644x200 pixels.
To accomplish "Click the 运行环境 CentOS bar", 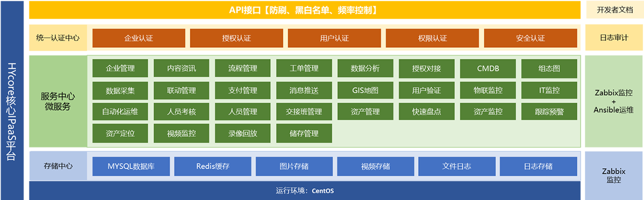I will tap(305, 190).
